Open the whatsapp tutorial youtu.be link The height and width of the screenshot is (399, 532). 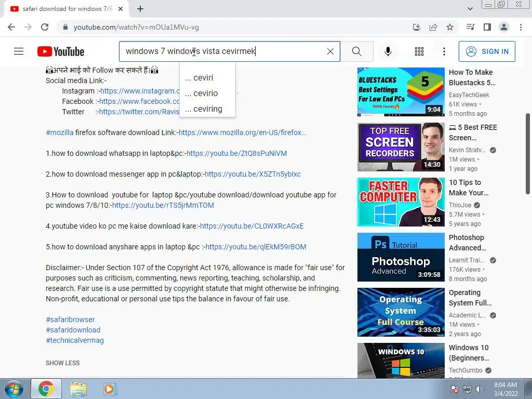tap(236, 153)
